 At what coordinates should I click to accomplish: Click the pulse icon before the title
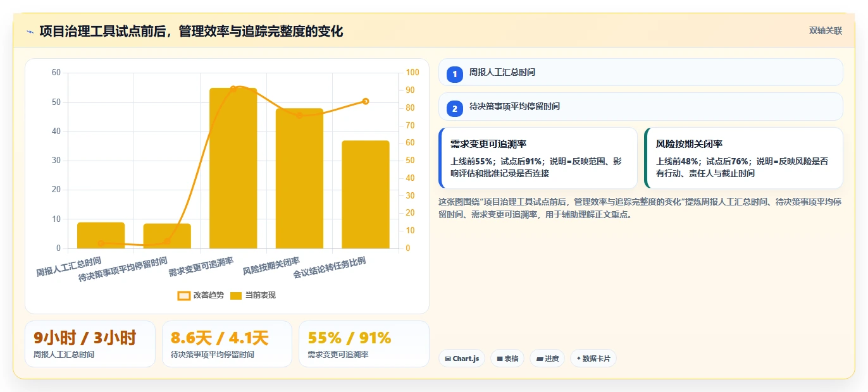[30, 31]
